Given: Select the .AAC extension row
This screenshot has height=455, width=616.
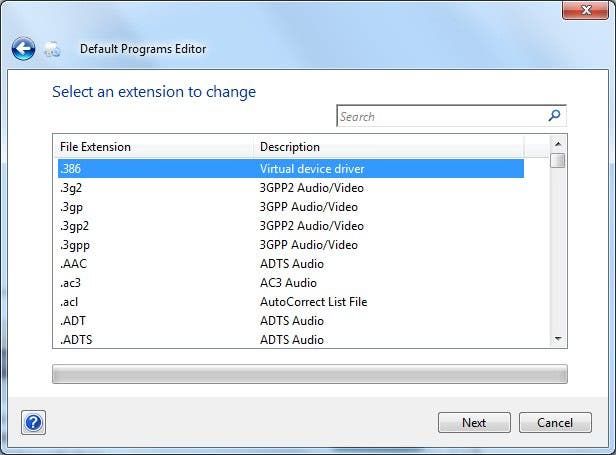Looking at the screenshot, I should (291, 264).
